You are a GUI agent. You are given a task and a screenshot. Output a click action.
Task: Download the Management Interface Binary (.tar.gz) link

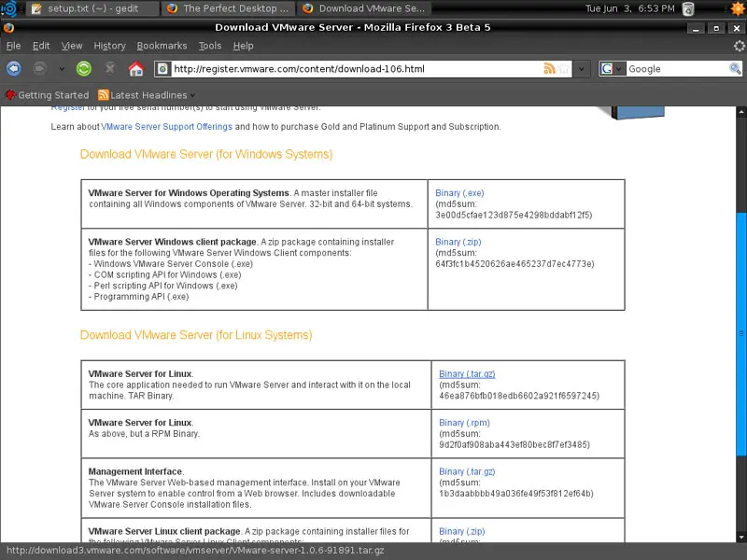click(x=467, y=471)
